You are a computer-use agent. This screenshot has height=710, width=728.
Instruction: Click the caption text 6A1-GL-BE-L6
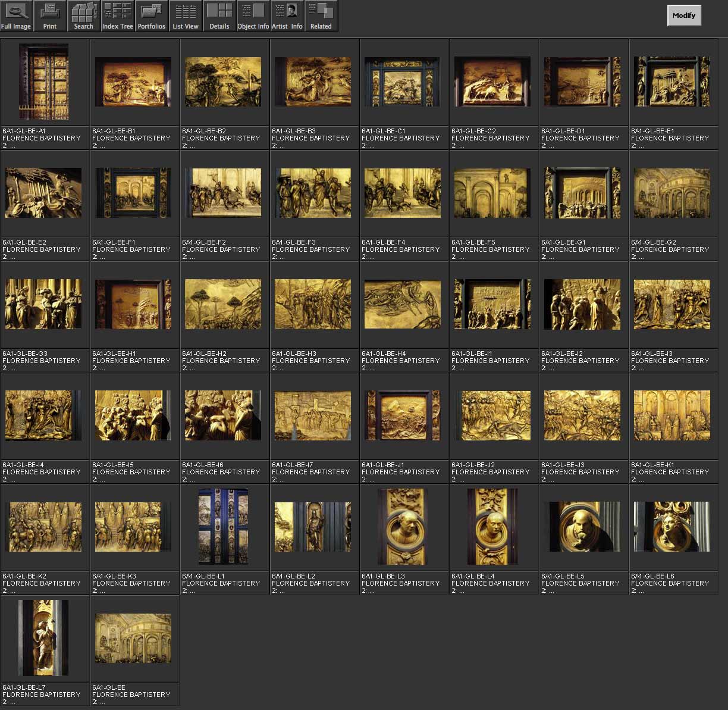(653, 576)
